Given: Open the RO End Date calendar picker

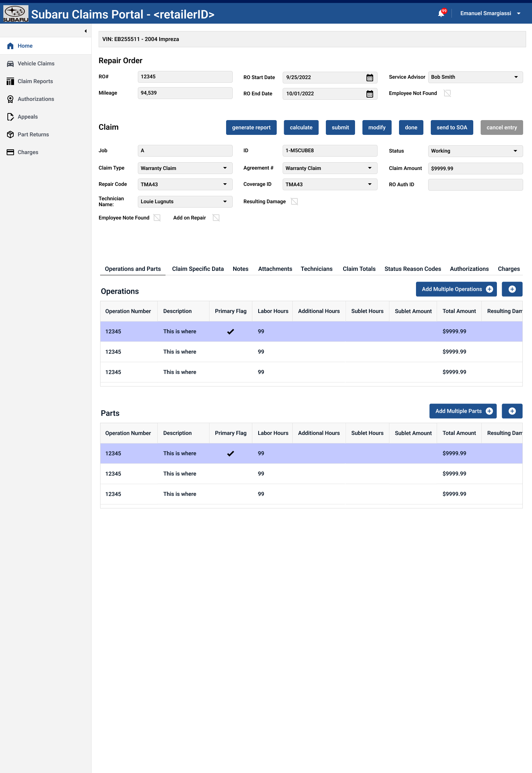Looking at the screenshot, I should (369, 94).
